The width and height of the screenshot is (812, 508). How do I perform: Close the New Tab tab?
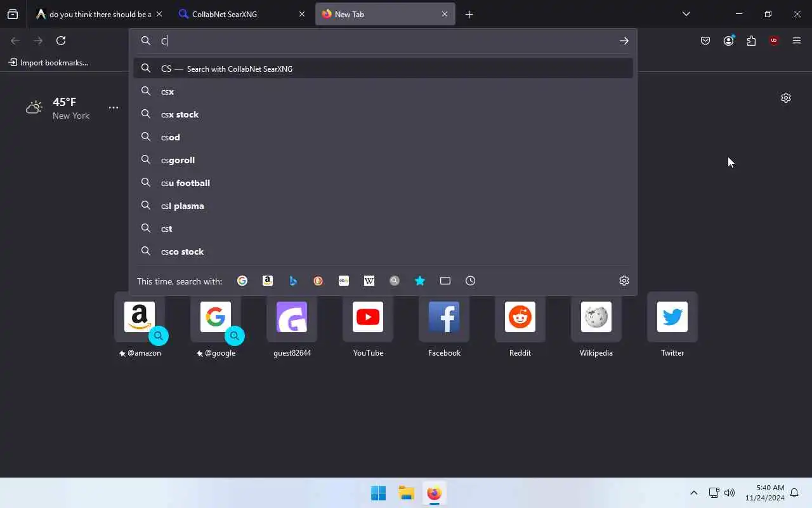pyautogui.click(x=445, y=14)
